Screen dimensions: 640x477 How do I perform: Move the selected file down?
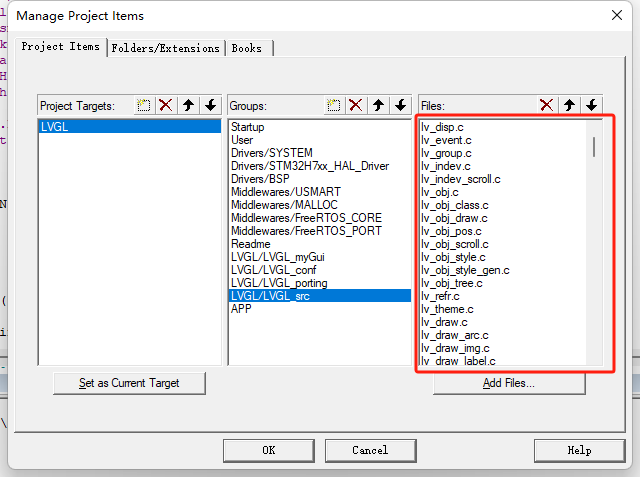[592, 106]
